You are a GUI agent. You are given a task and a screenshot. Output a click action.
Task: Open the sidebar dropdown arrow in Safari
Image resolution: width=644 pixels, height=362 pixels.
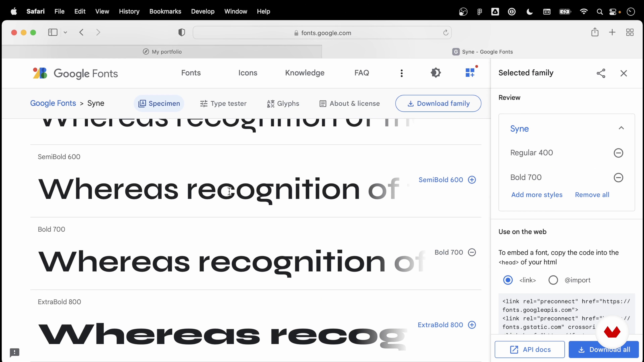click(65, 33)
